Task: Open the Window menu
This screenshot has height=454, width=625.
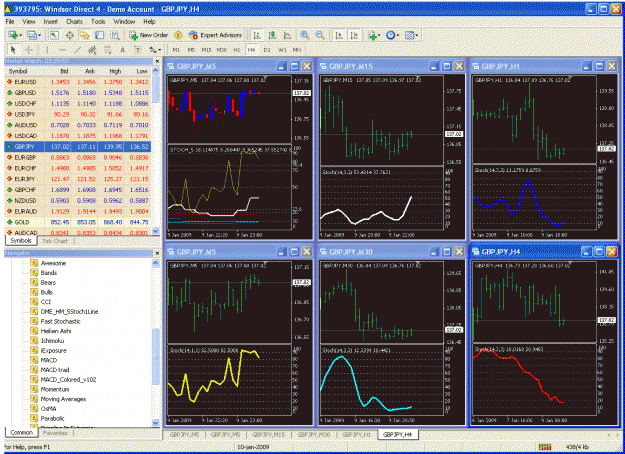Action: [124, 22]
